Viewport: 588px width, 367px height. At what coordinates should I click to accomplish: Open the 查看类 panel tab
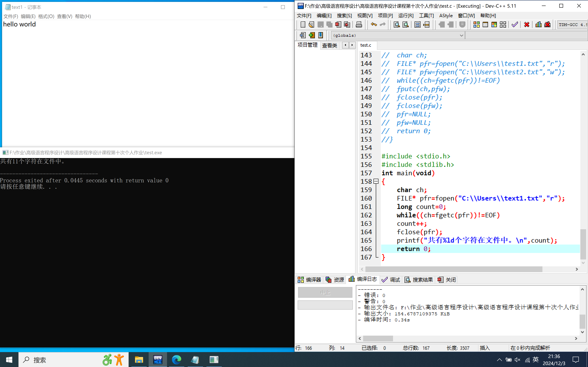(x=329, y=45)
